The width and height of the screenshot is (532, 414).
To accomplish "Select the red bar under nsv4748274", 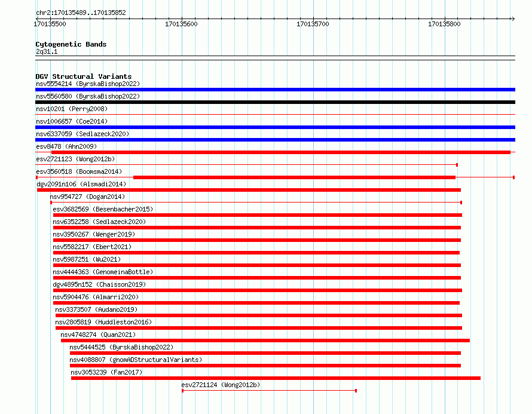I will (265, 341).
